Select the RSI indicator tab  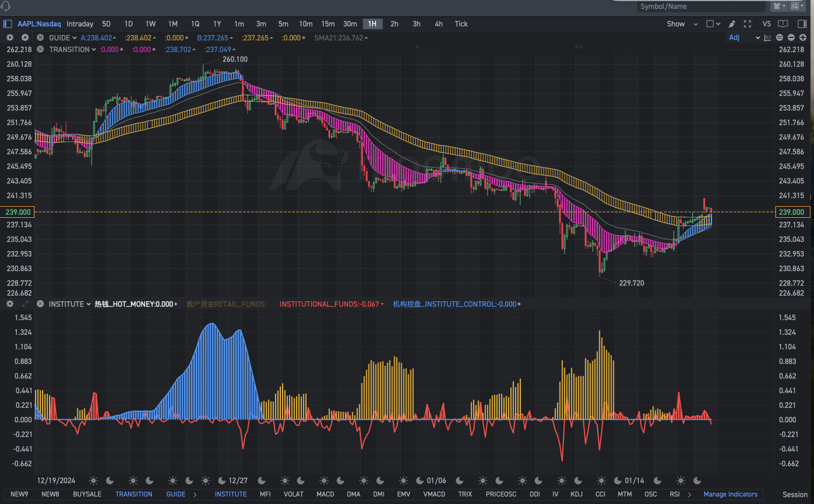[674, 494]
